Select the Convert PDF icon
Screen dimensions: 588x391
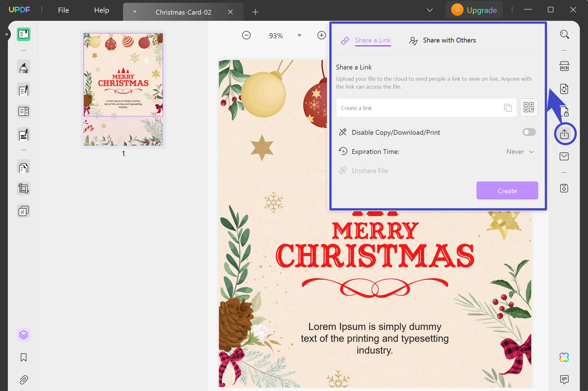click(564, 89)
